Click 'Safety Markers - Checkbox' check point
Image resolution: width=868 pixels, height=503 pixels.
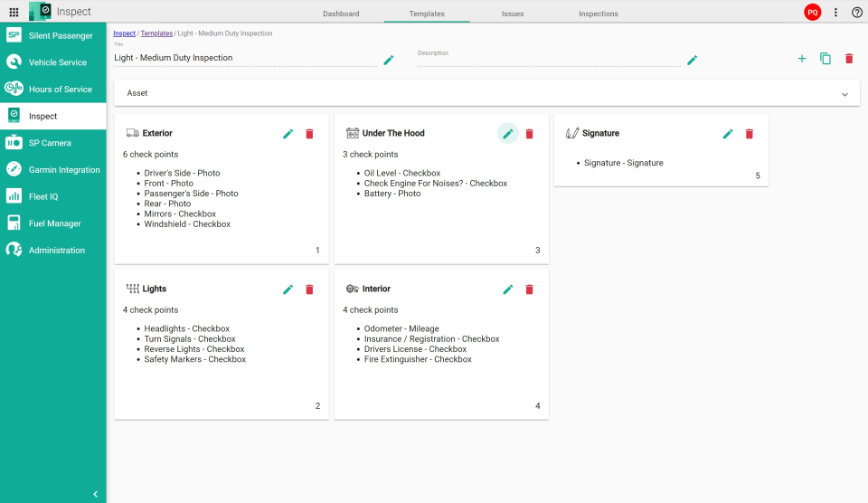pyautogui.click(x=195, y=359)
